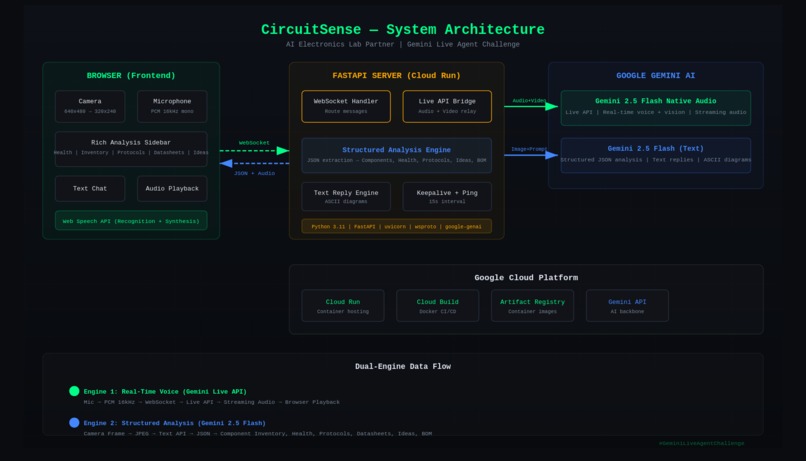Click the Cloud Build box

[437, 306]
